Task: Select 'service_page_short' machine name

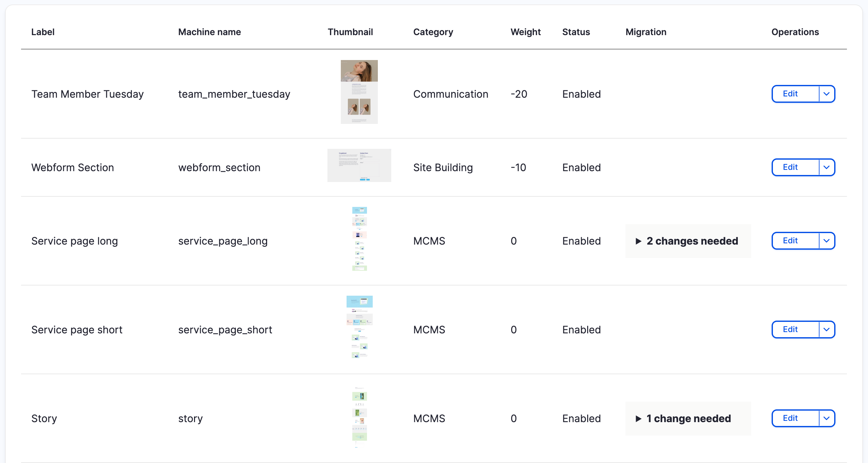Action: coord(225,330)
